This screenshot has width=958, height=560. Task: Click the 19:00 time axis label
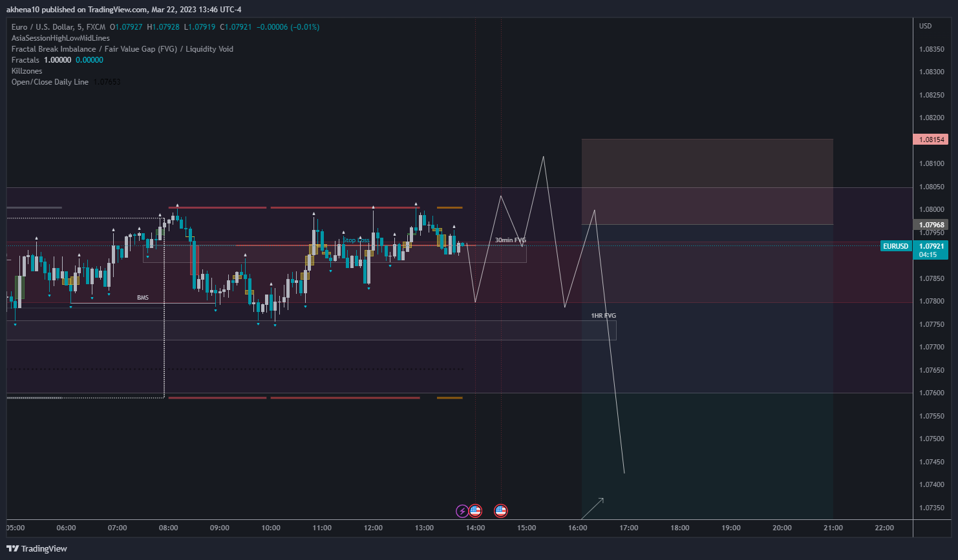coord(731,528)
